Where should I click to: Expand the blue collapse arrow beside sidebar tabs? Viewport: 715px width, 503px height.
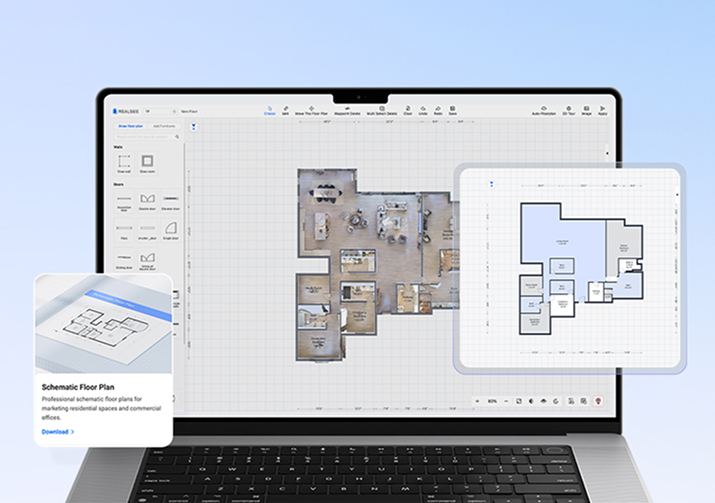tap(193, 127)
